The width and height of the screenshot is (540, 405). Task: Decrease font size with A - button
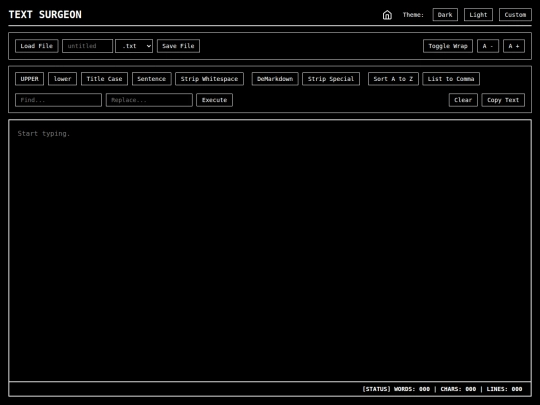488,46
